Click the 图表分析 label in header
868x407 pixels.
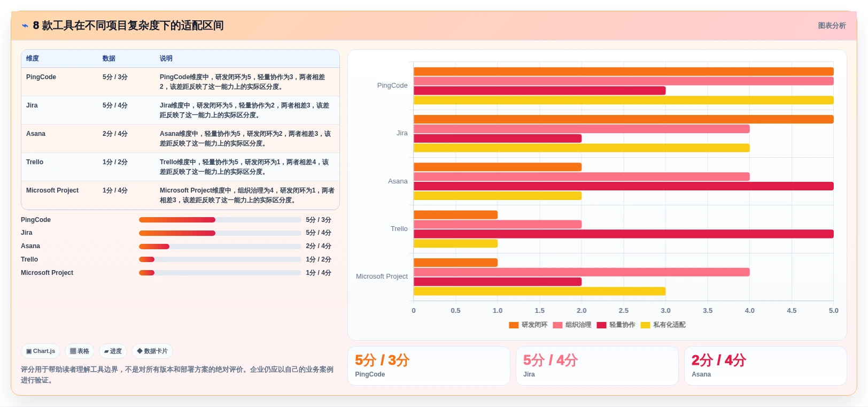coord(832,26)
